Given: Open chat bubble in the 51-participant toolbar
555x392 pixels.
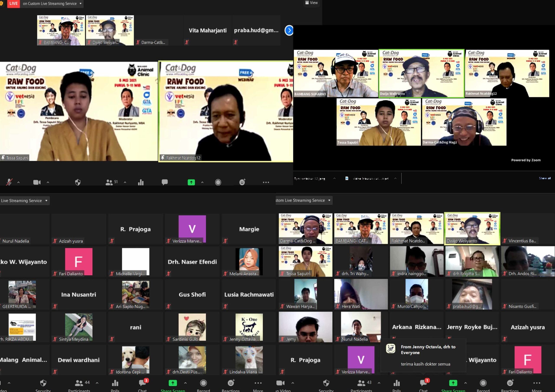Looking at the screenshot, I should tap(165, 182).
